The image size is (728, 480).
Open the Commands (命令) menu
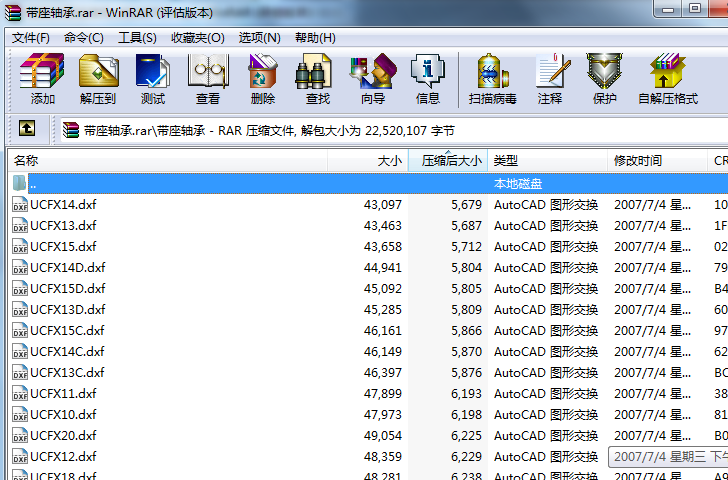[84, 38]
